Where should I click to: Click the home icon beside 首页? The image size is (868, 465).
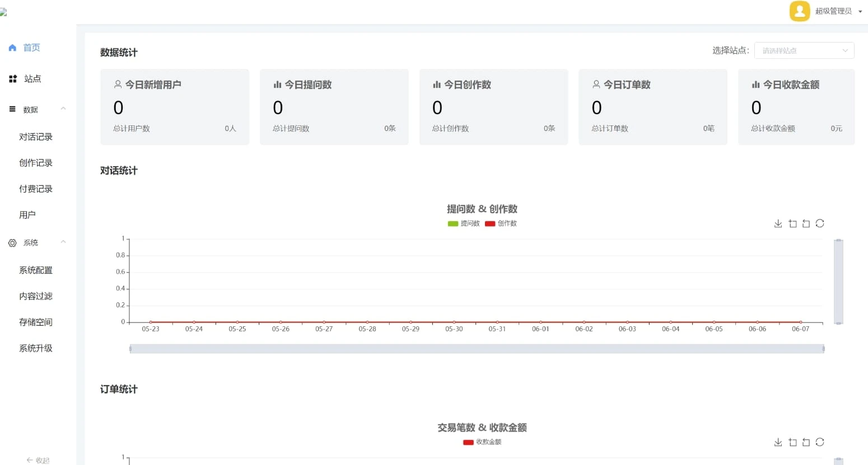point(12,48)
